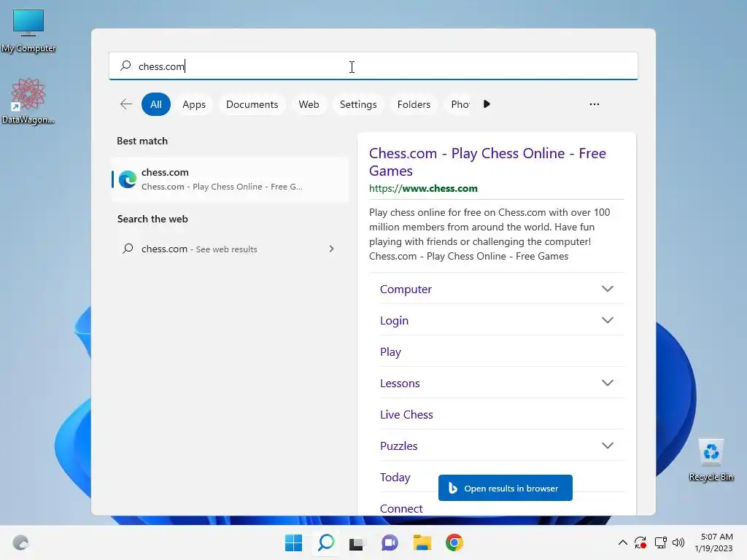Viewport: 747px width, 560px height.
Task: Switch to the Folders filter tab
Action: [414, 104]
